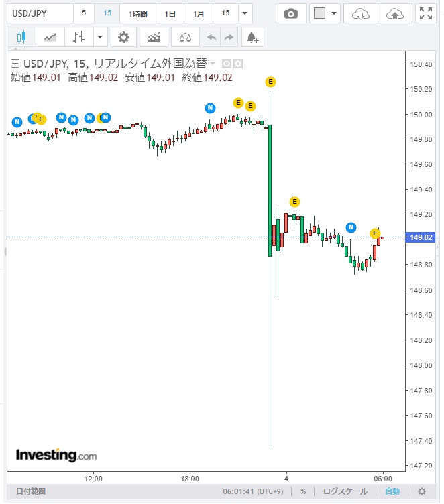Click the gray color square button
The height and width of the screenshot is (504, 444).
point(319,13)
